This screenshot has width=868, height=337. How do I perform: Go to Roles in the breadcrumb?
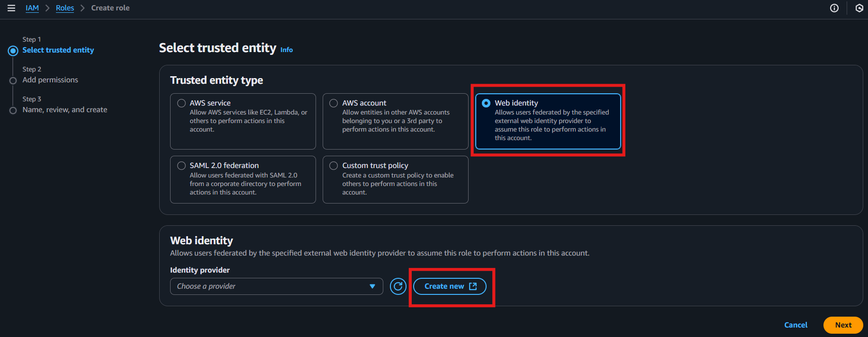click(x=65, y=8)
